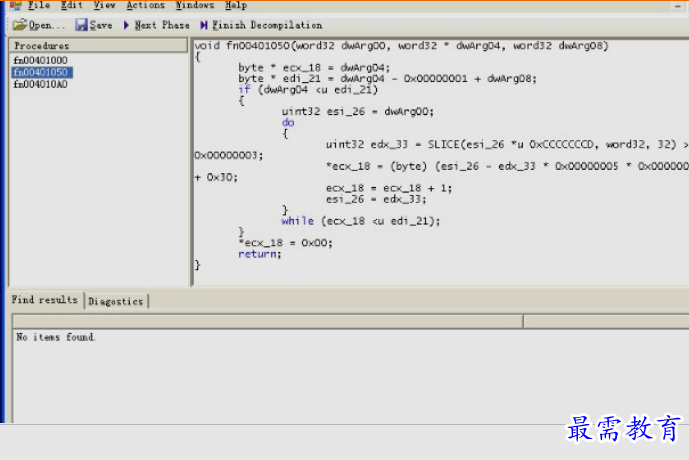
Task: Select procedure fn00401050
Action: click(x=40, y=72)
